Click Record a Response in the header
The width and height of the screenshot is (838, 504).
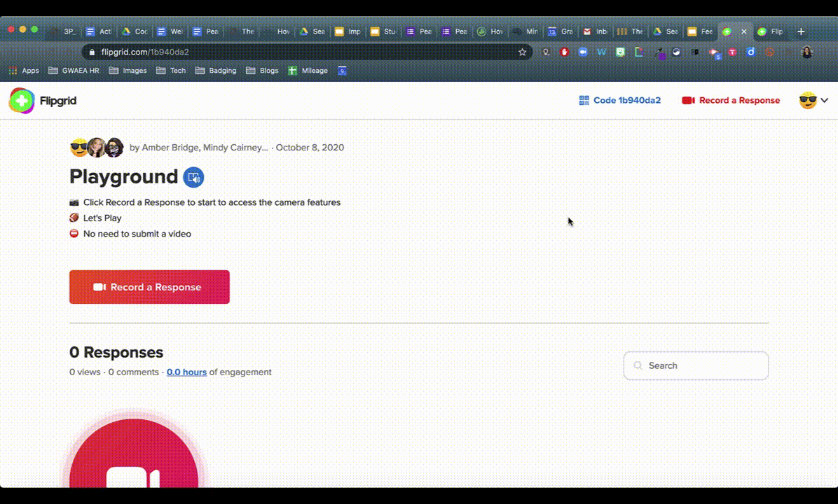(x=731, y=100)
